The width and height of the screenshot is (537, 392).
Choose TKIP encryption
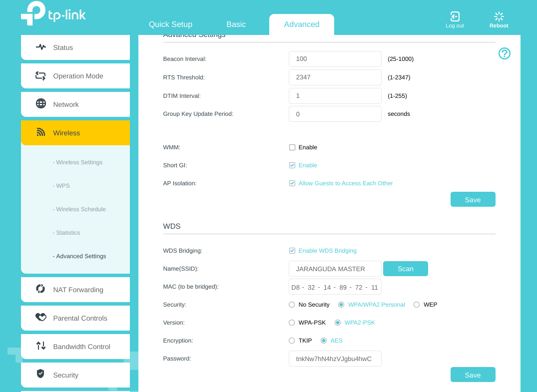292,341
